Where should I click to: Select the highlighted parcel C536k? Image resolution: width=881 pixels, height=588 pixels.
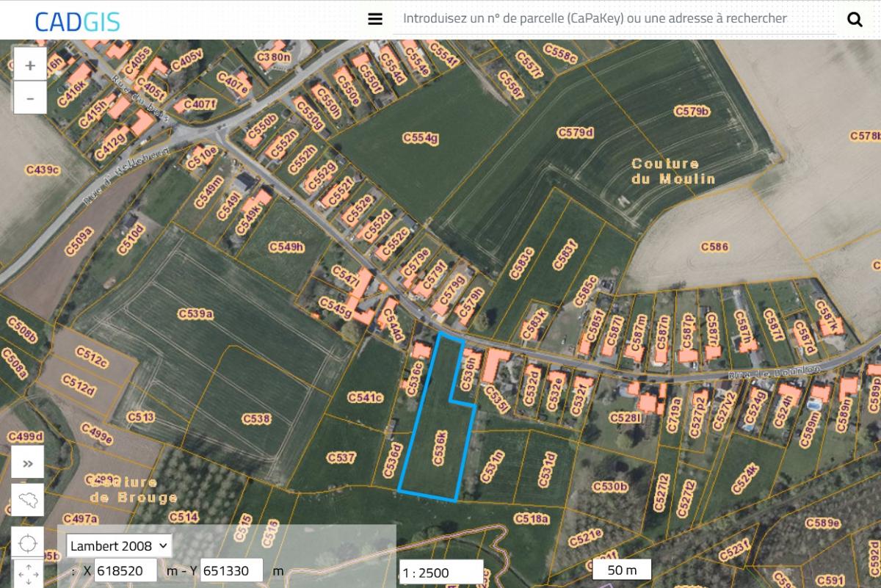(x=439, y=448)
